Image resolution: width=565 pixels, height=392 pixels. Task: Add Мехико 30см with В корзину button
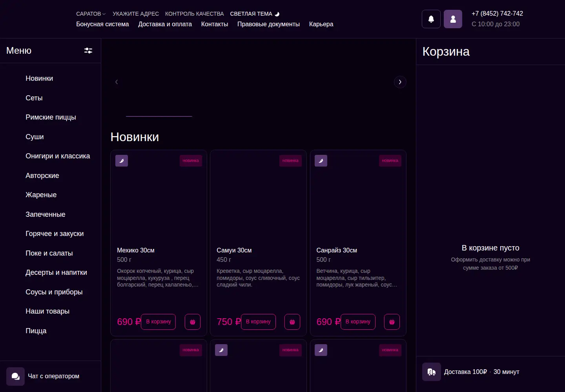coord(159,322)
